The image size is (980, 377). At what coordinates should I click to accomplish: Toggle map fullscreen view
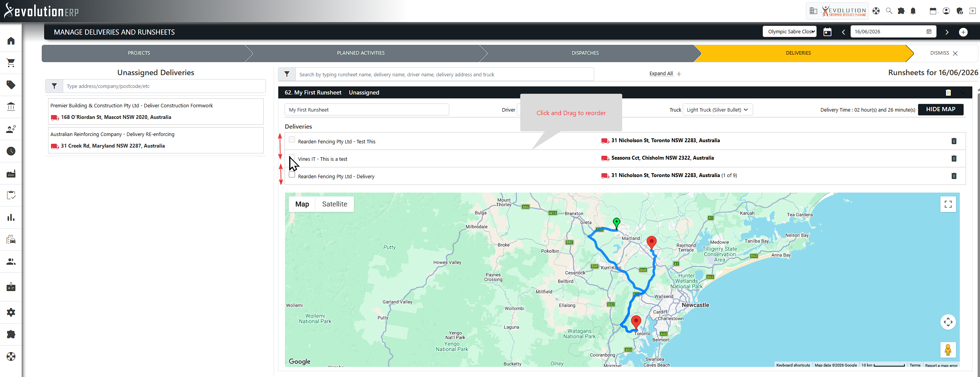click(948, 204)
